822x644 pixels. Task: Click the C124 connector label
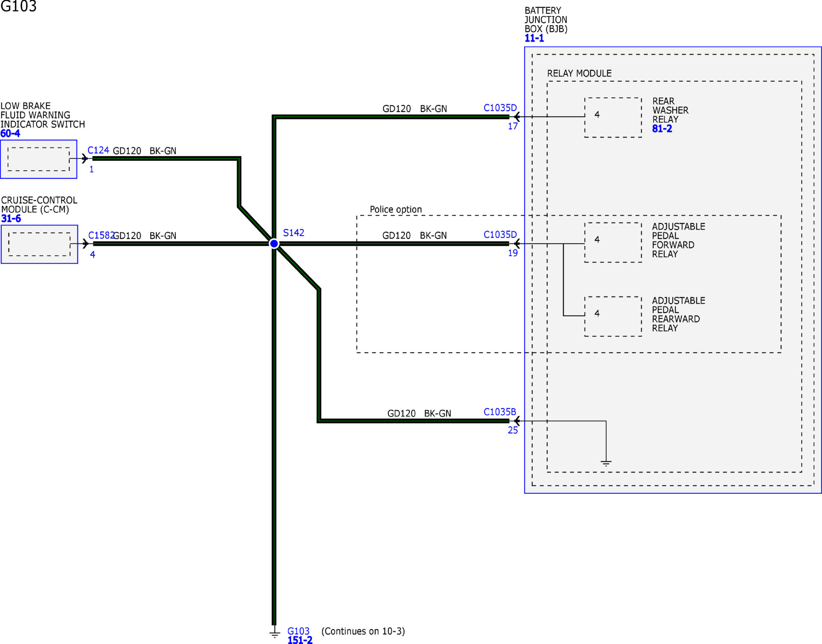98,150
